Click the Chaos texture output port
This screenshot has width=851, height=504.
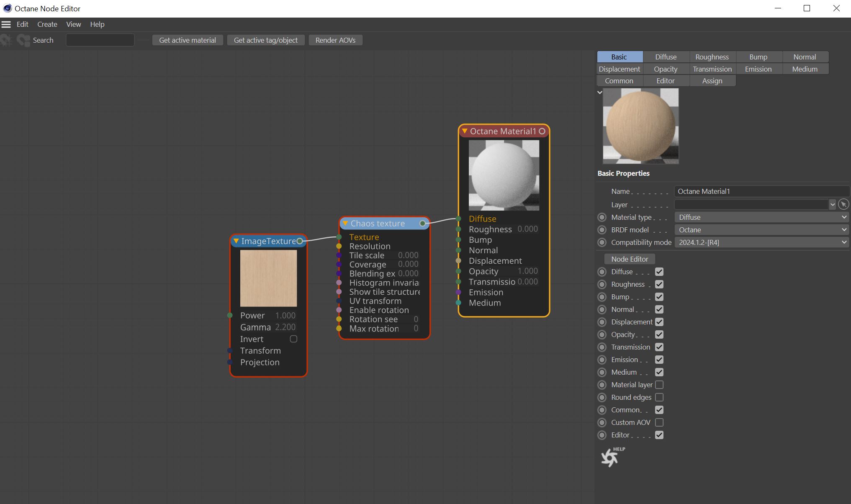pos(422,224)
